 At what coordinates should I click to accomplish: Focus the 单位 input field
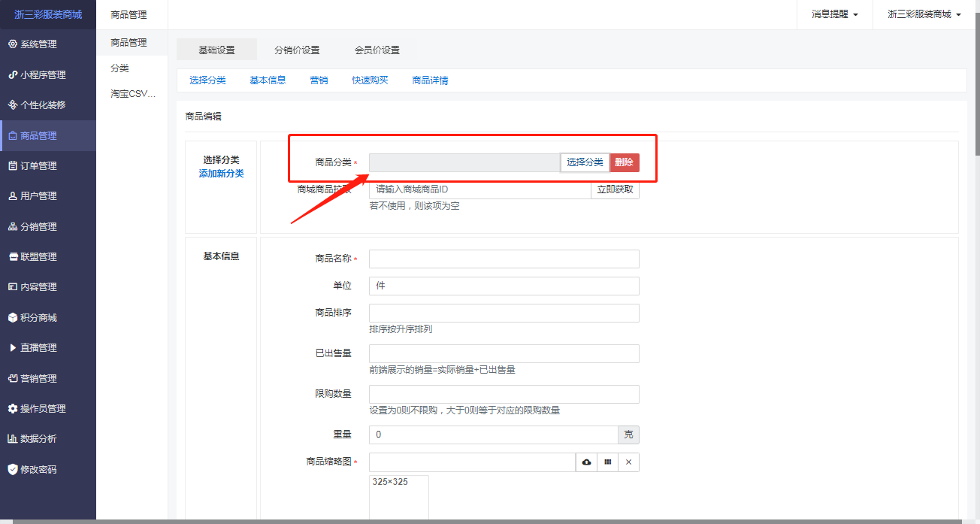click(x=504, y=286)
